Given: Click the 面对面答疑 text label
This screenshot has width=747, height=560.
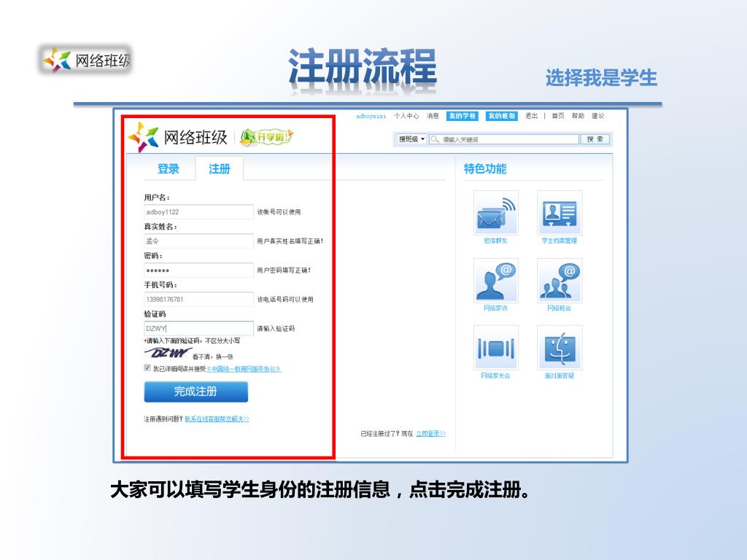Looking at the screenshot, I should 560,376.
